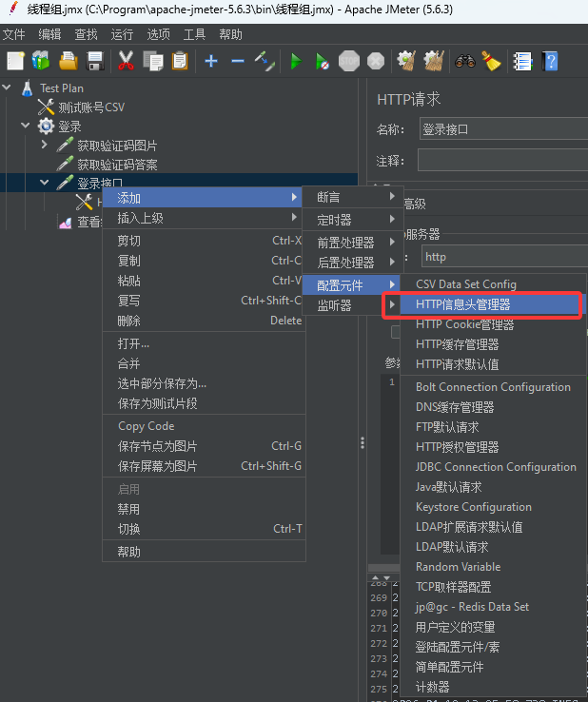Screen dimensions: 588x702
Task: Open the 选项 menu
Action: click(x=159, y=34)
